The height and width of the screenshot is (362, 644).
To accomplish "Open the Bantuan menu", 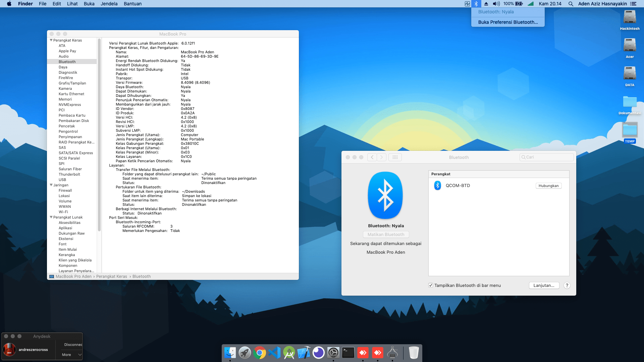I will 132,4.
